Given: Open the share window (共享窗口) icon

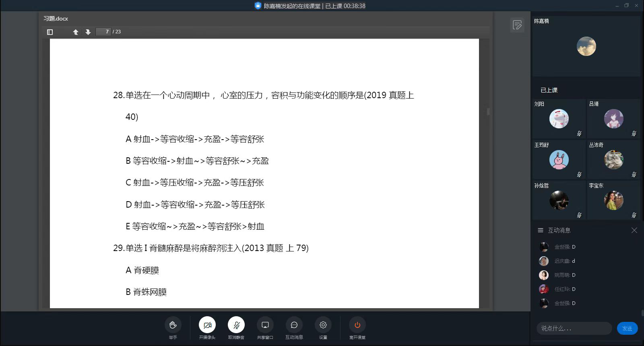Looking at the screenshot, I should 265,325.
